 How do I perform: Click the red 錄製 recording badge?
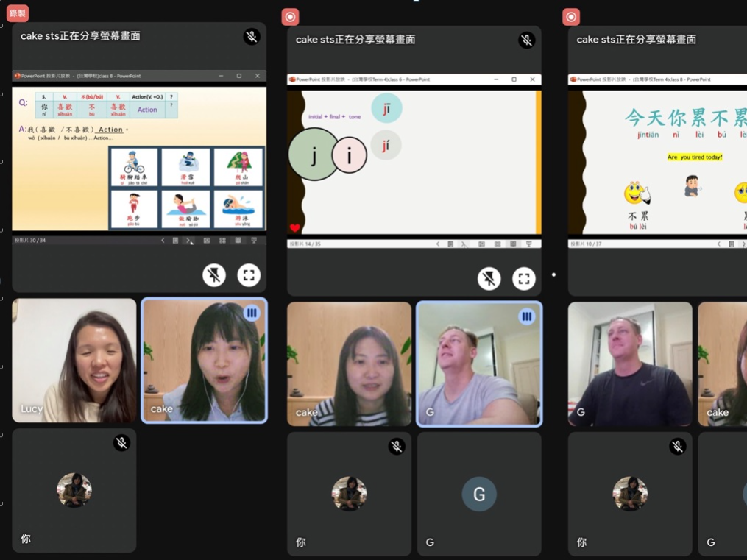17,13
